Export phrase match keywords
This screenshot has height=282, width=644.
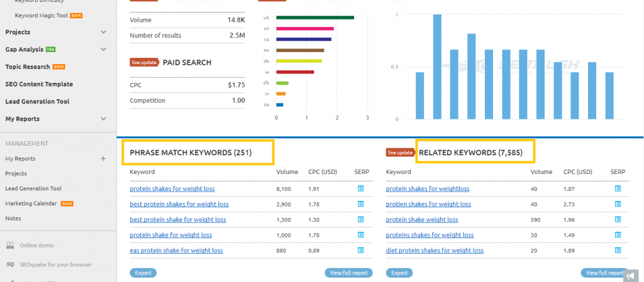143,273
